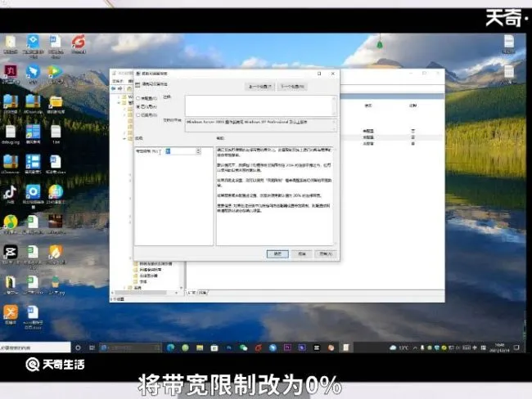
Task: Open Premiere Pro icon on taskbar
Action: [x=287, y=347]
